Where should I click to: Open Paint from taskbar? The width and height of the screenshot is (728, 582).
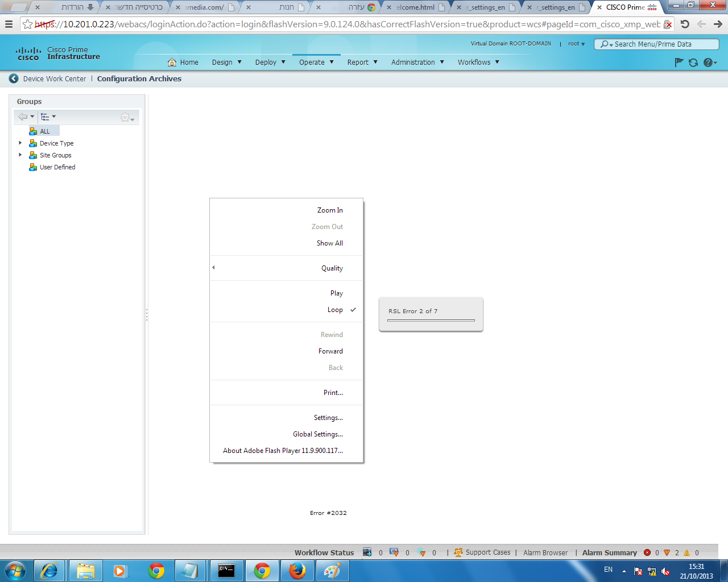332,570
